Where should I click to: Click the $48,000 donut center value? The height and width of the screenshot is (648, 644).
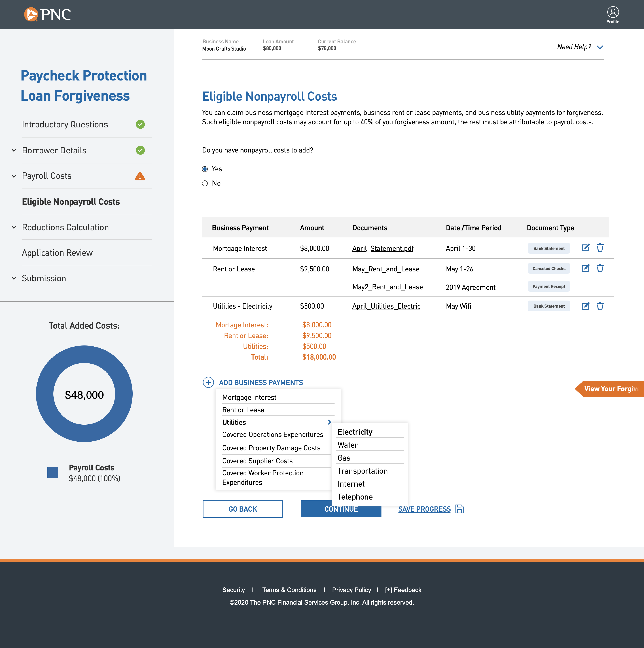point(84,395)
